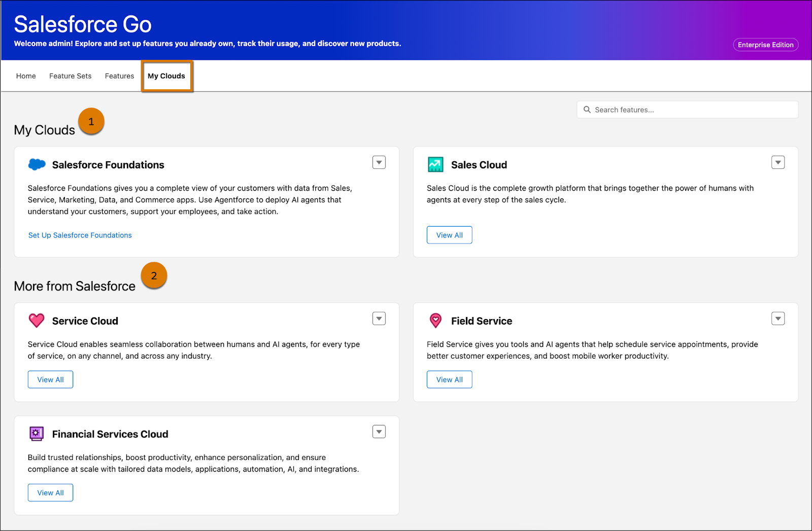Click the Salesforce Foundations card title
The image size is (812, 531).
point(108,165)
